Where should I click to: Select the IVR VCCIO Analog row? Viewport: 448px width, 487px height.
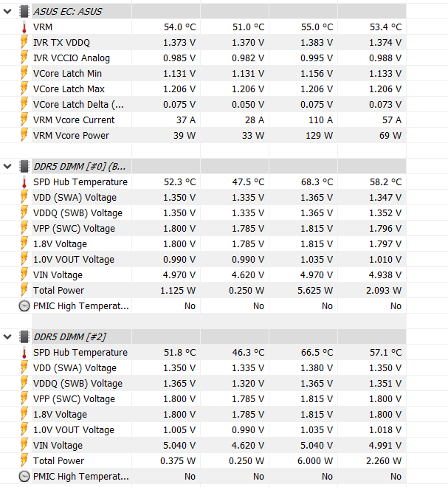point(71,58)
